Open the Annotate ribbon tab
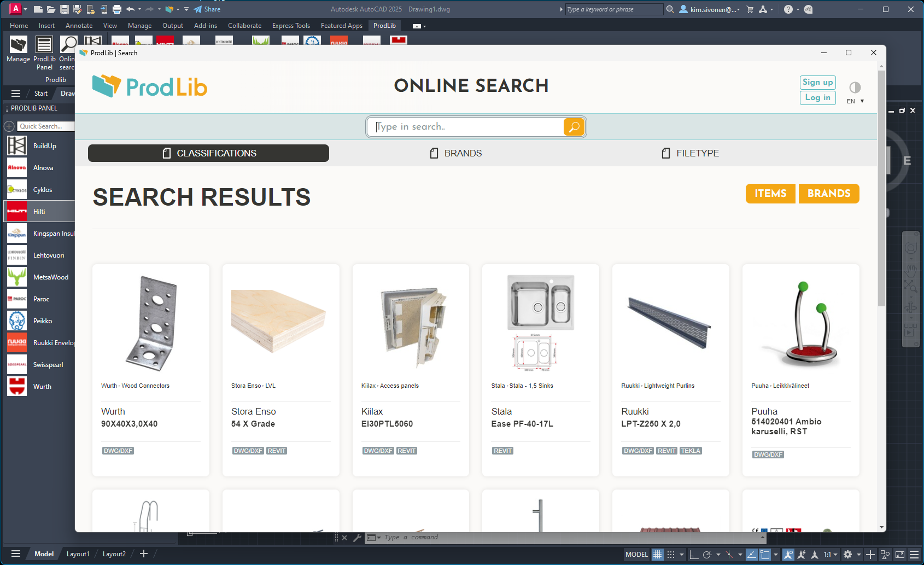The width and height of the screenshot is (924, 565). click(x=79, y=26)
